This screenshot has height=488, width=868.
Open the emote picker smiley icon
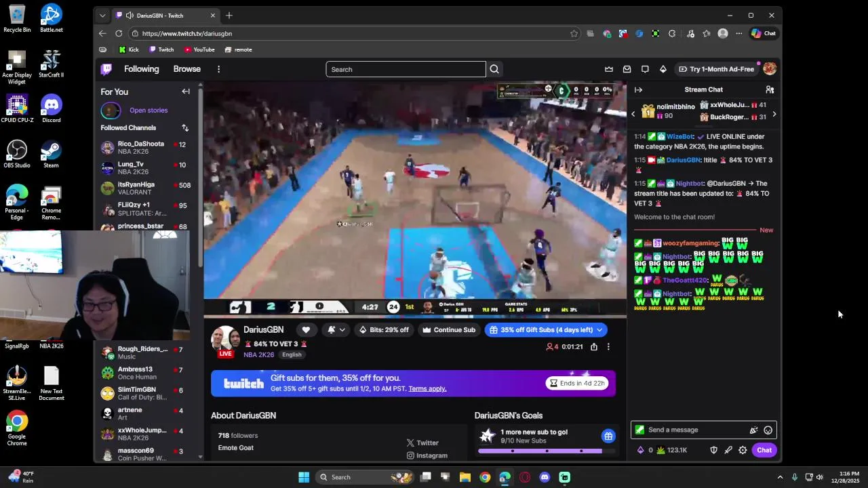[768, 430]
